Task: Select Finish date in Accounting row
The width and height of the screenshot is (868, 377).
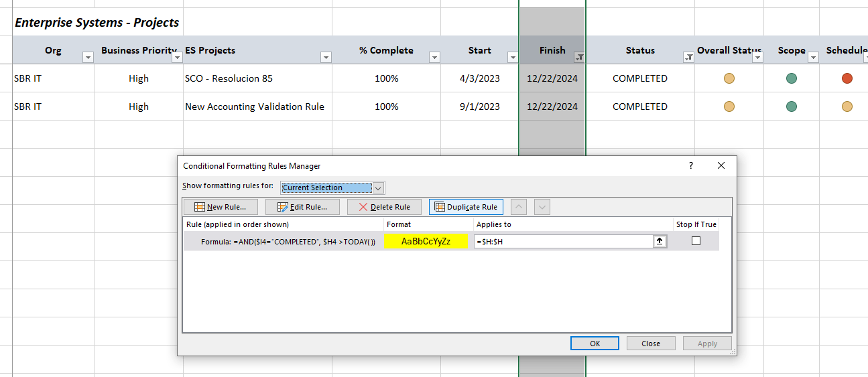Action: point(552,106)
